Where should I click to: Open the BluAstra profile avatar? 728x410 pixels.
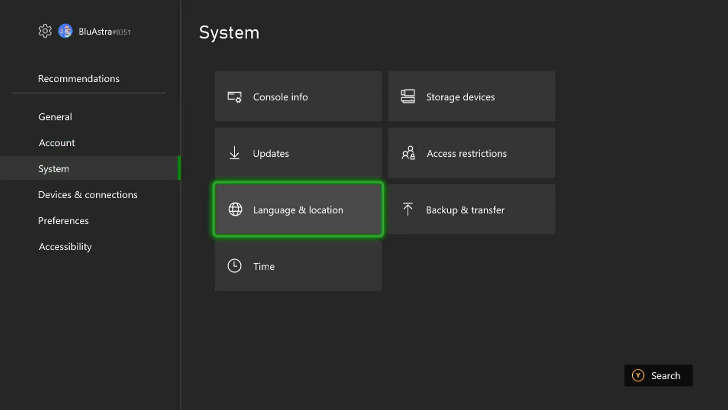(x=65, y=31)
